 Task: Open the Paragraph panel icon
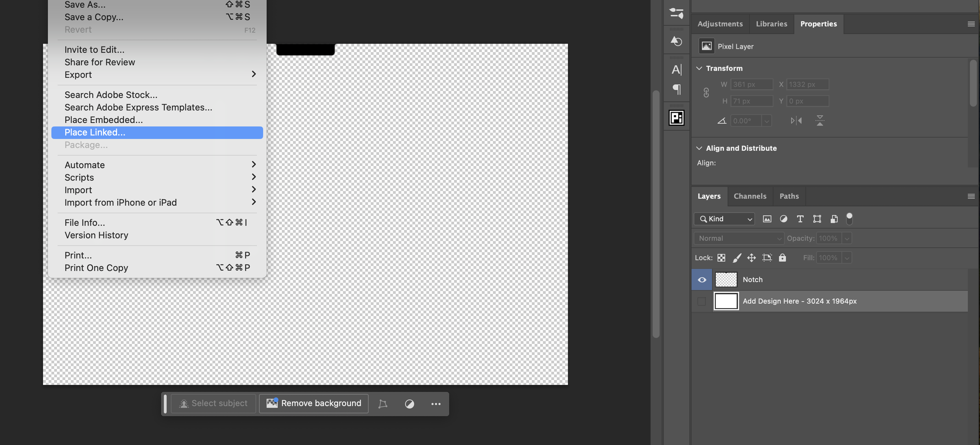point(676,90)
